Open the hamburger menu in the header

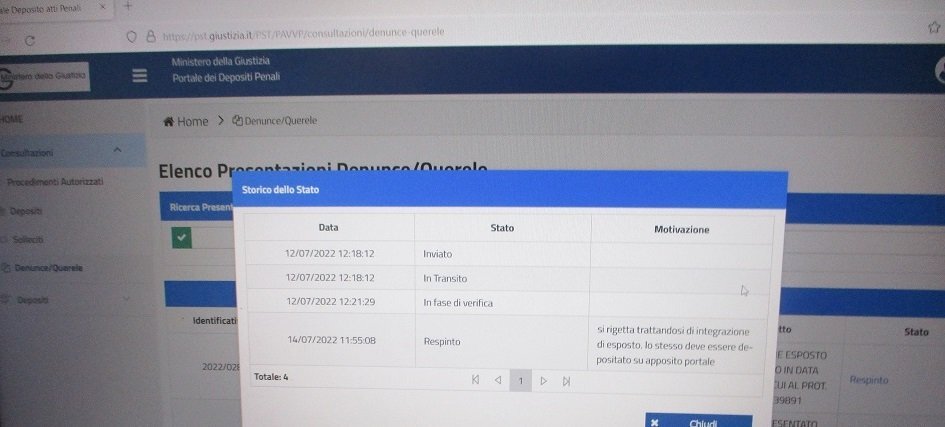click(x=139, y=76)
